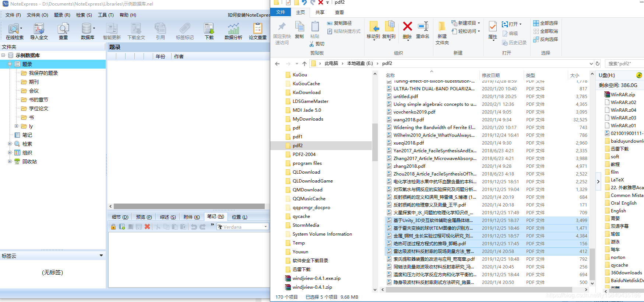Expand the address bar history dropdown
Screen dimensions: 644x302
(x=591, y=63)
